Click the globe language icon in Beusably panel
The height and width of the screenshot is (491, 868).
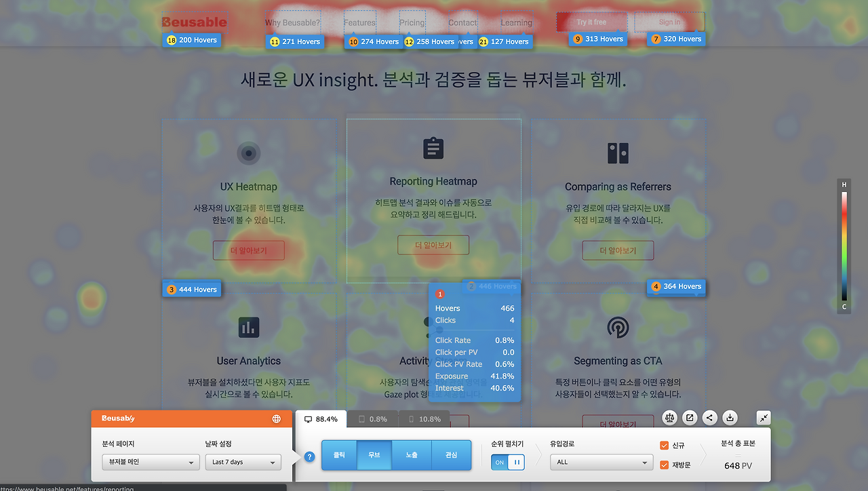pos(277,419)
